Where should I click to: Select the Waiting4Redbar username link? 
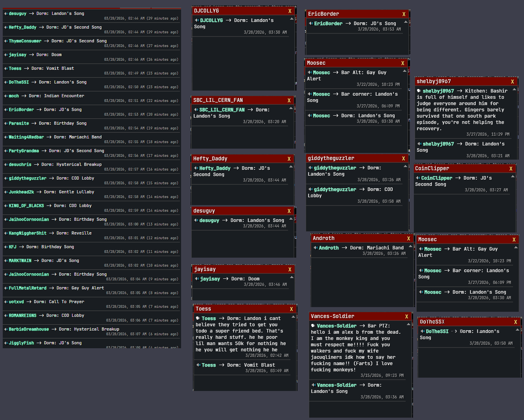(26, 137)
